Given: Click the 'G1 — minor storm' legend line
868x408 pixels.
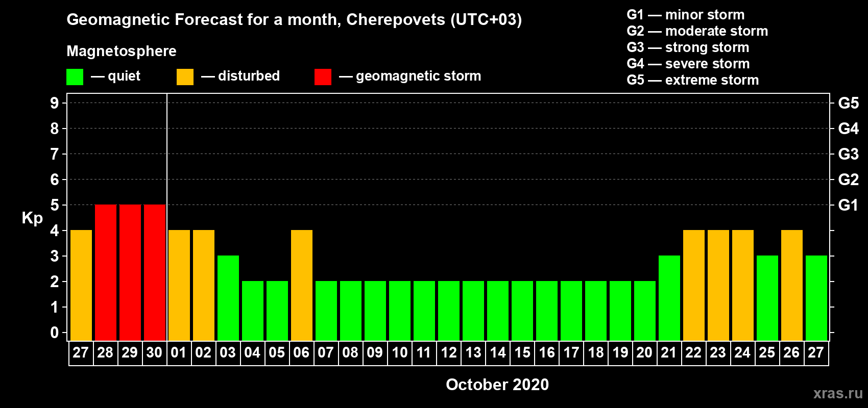Looking at the screenshot, I should click(x=686, y=15).
